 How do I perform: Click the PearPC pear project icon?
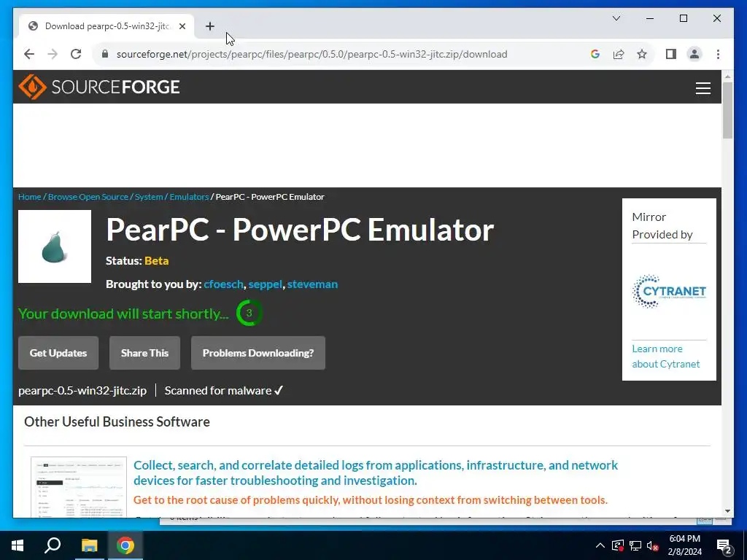(55, 246)
